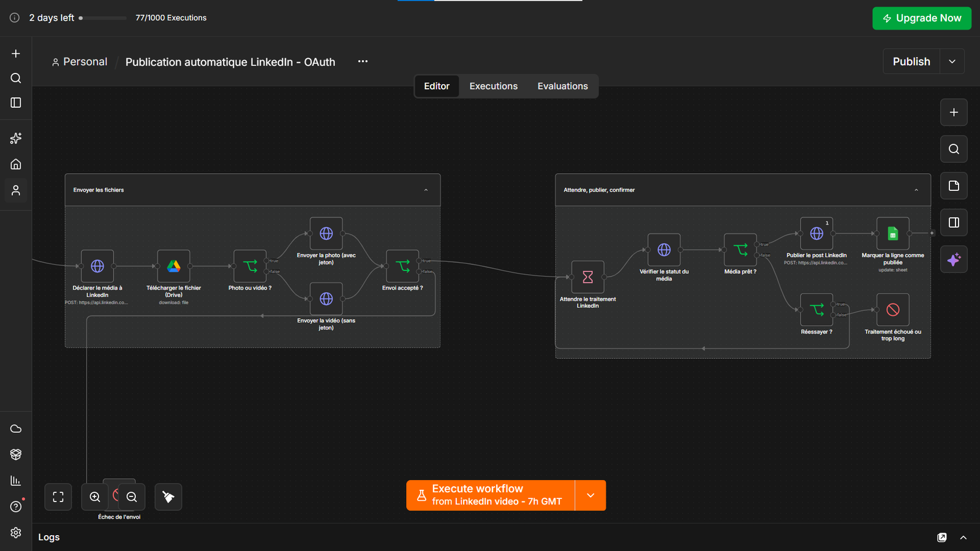
Task: Toggle the left sidebar panel layout icon
Action: tap(16, 103)
